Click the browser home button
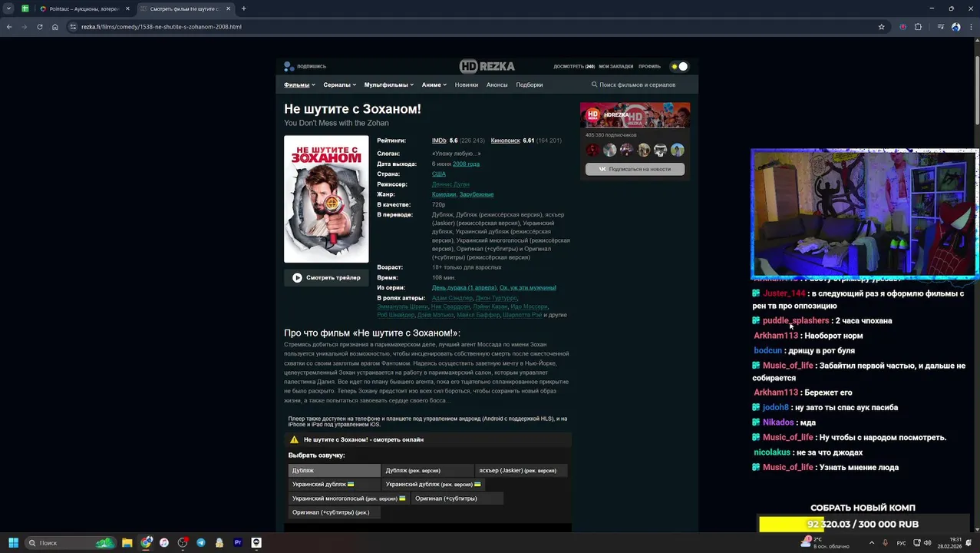The width and height of the screenshot is (980, 553). 55,27
